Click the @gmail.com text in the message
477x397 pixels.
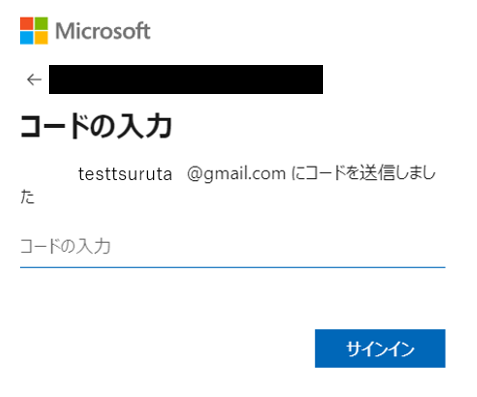coord(236,174)
